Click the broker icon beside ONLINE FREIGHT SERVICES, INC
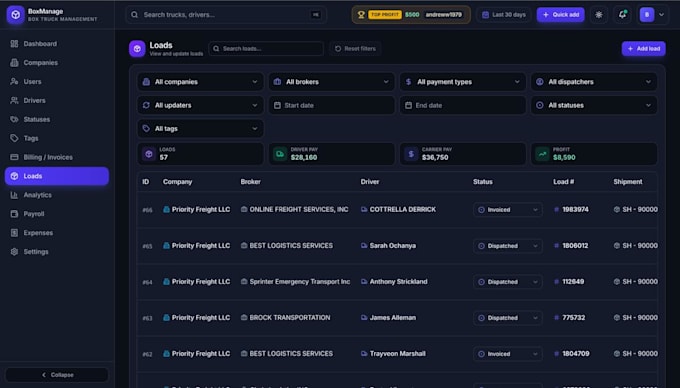The width and height of the screenshot is (680, 388). pyautogui.click(x=244, y=209)
